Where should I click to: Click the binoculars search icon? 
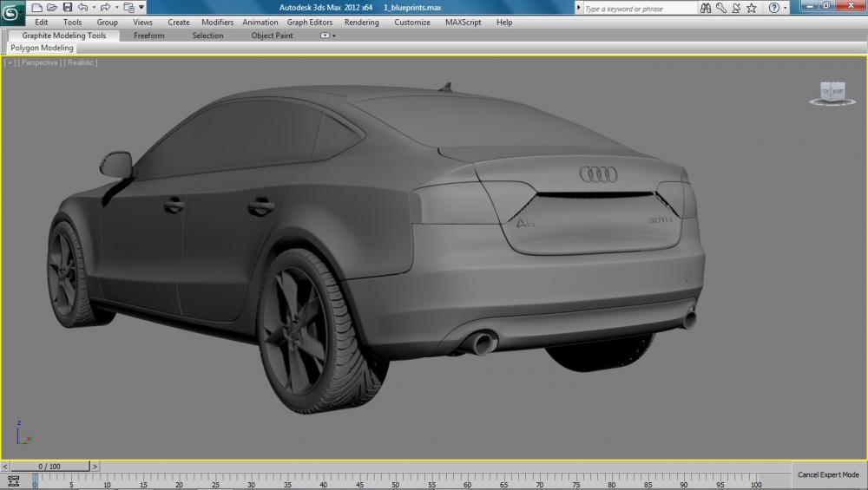click(x=707, y=9)
